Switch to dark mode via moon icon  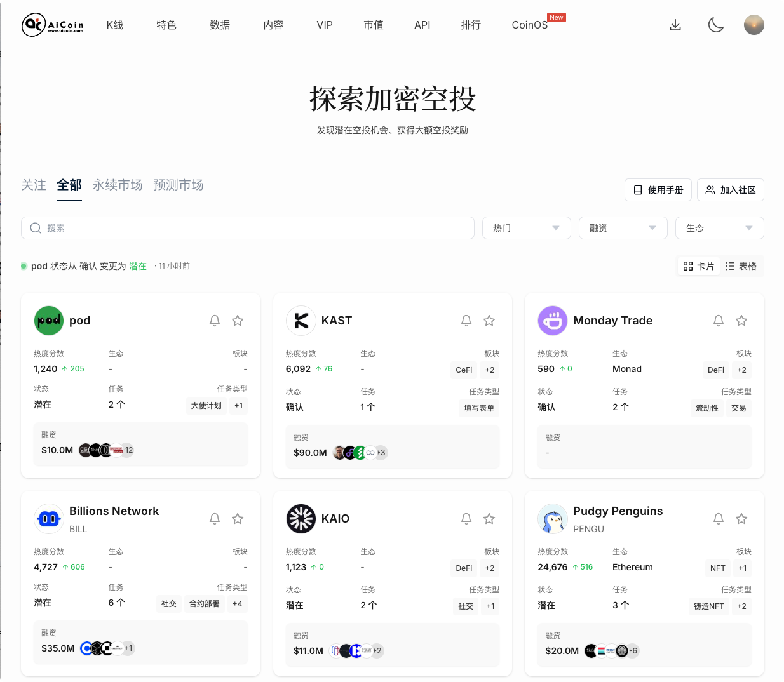pyautogui.click(x=716, y=25)
